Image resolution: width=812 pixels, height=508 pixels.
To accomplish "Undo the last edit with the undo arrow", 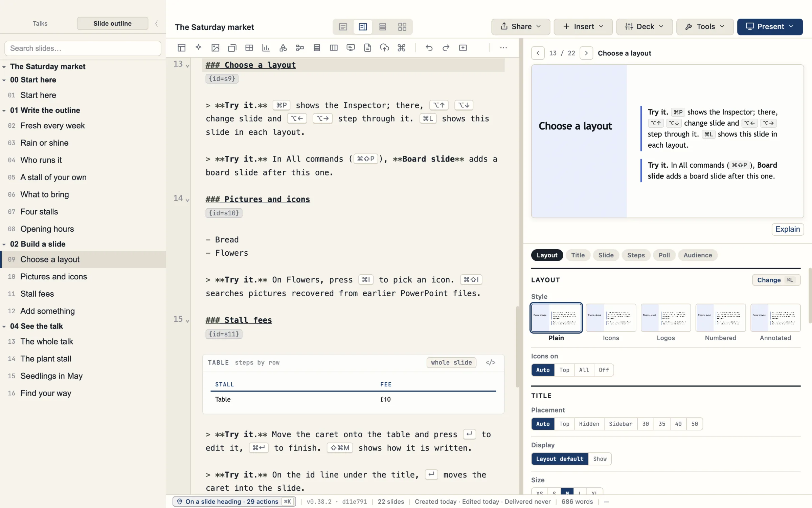I will pos(429,48).
